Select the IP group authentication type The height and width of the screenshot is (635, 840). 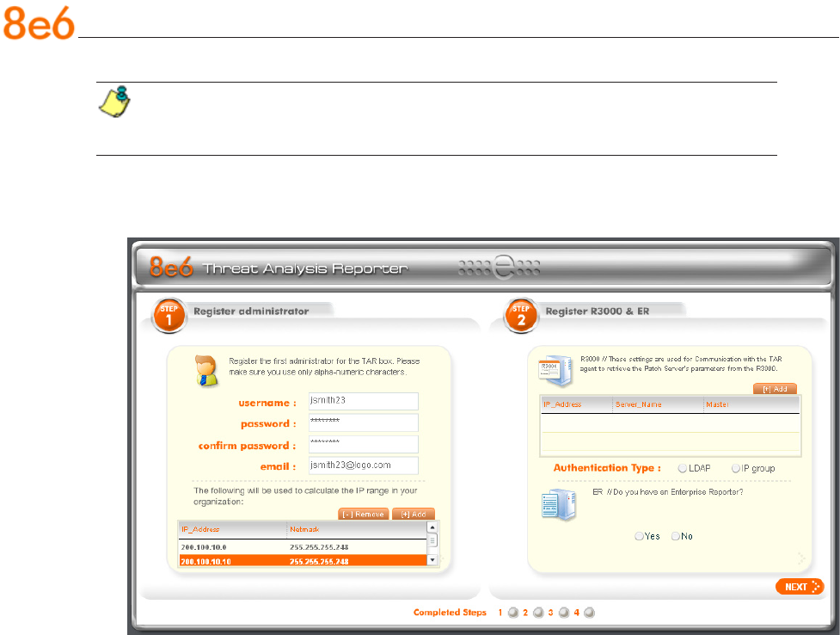pyautogui.click(x=736, y=468)
